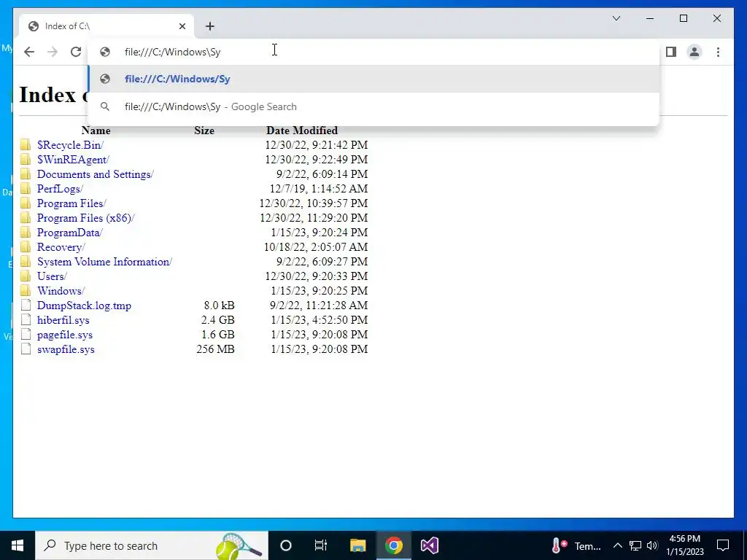The image size is (747, 560).
Task: Open the network status tray icon
Action: [x=635, y=545]
